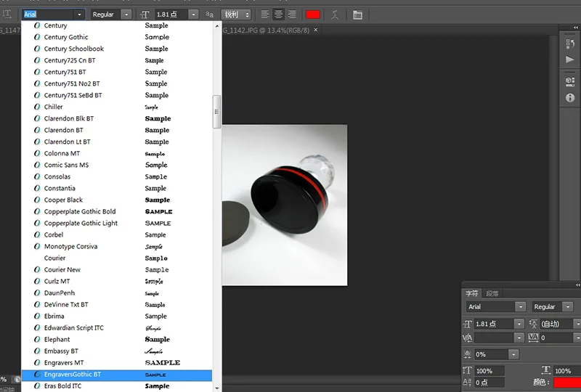Center the text alignment
The image size is (581, 392).
point(278,15)
